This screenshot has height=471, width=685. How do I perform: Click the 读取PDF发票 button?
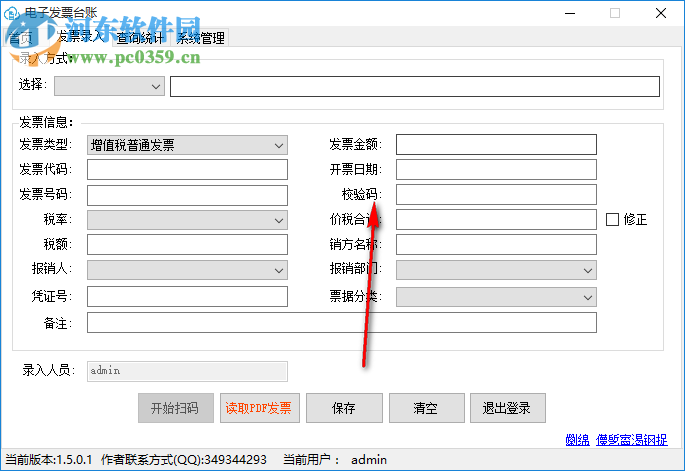click(x=259, y=408)
